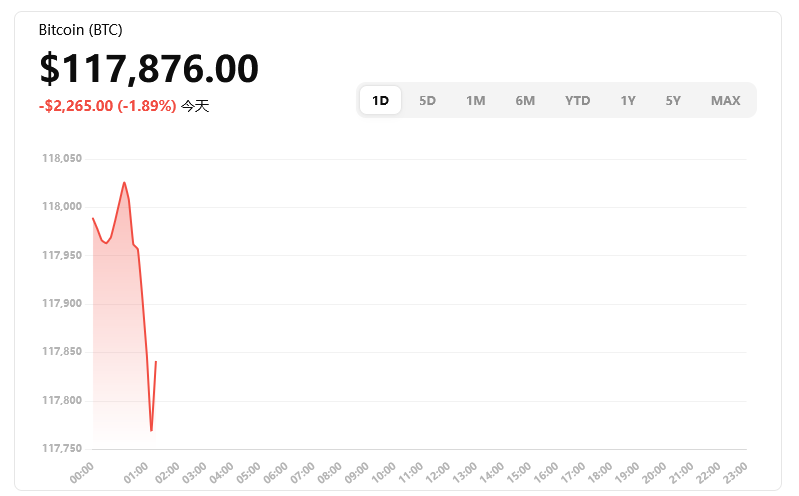Click the 117,750 y-axis label
This screenshot has width=799, height=496.
[x=62, y=449]
